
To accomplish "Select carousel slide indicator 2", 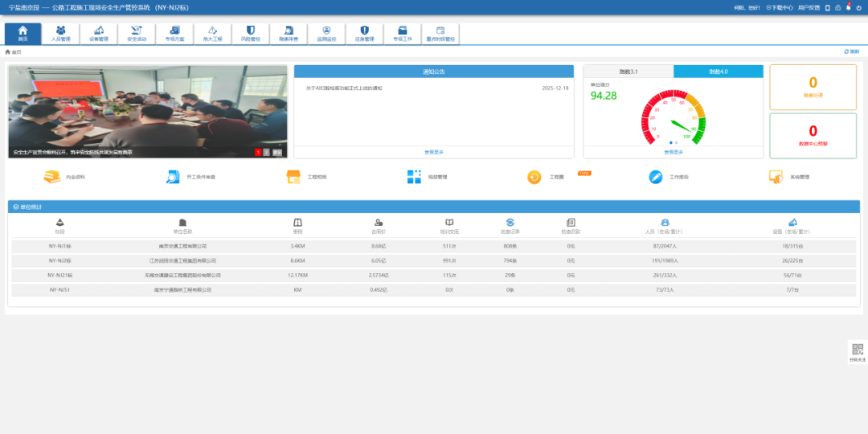I will coord(266,152).
